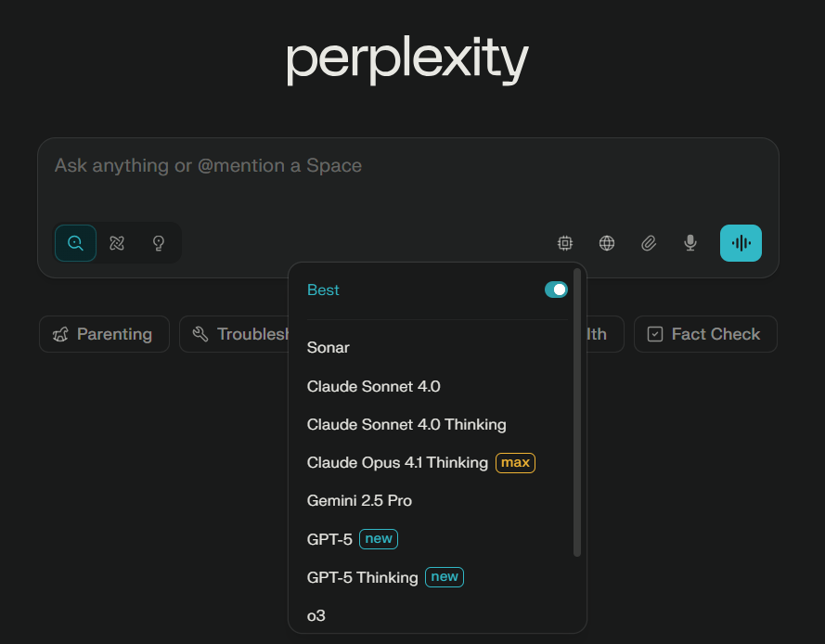Click the Parenting suggestion chip
825x644 pixels.
coord(104,334)
